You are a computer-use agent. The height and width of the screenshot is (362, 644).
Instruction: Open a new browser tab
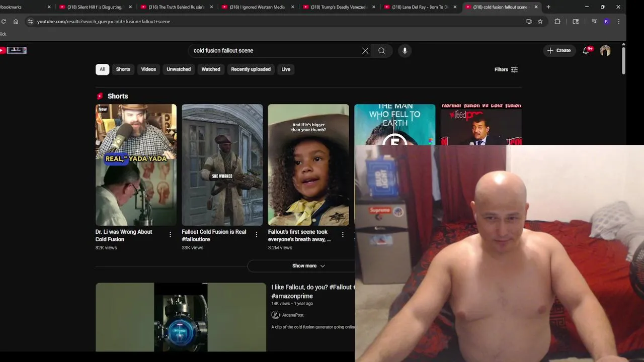pyautogui.click(x=548, y=7)
